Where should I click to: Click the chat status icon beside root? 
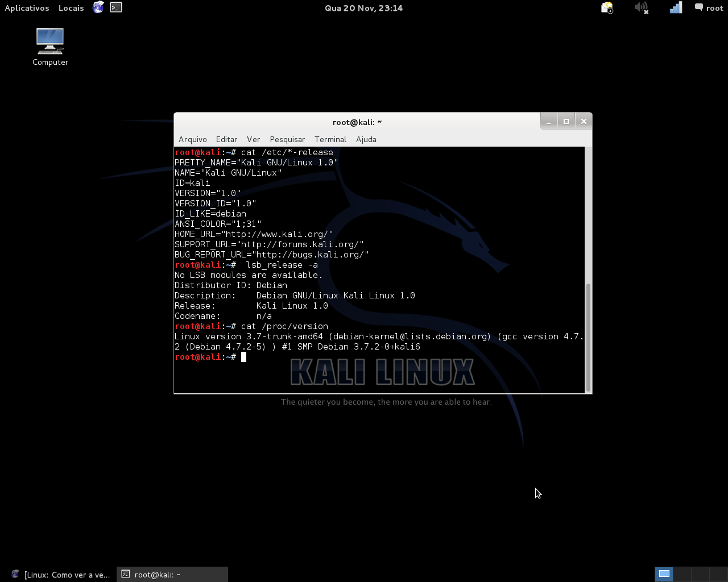pos(699,7)
